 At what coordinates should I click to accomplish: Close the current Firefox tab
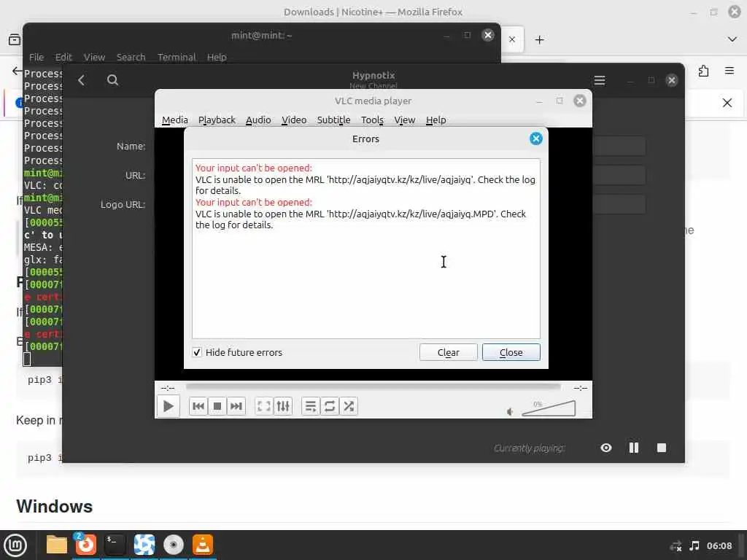[512, 39]
